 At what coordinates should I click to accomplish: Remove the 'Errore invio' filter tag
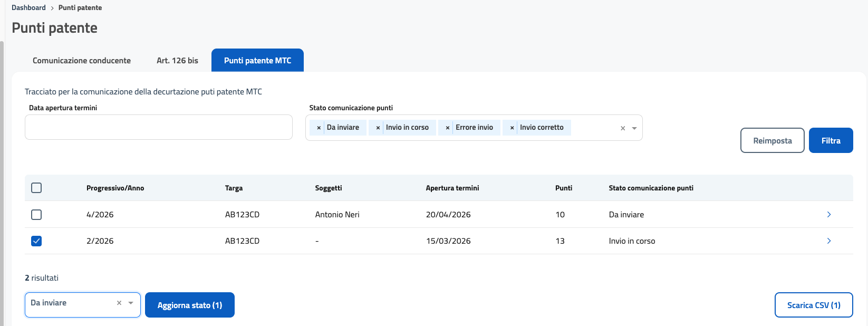tap(447, 128)
